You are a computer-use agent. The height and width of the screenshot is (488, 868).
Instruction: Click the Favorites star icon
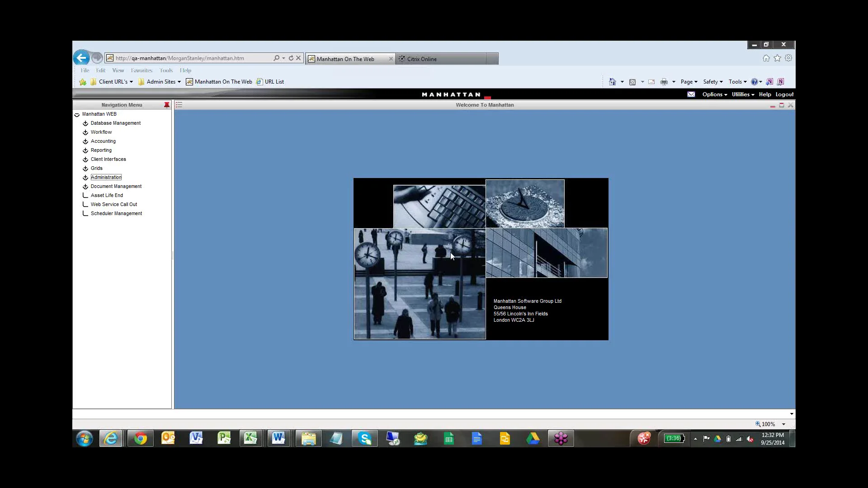click(x=777, y=58)
